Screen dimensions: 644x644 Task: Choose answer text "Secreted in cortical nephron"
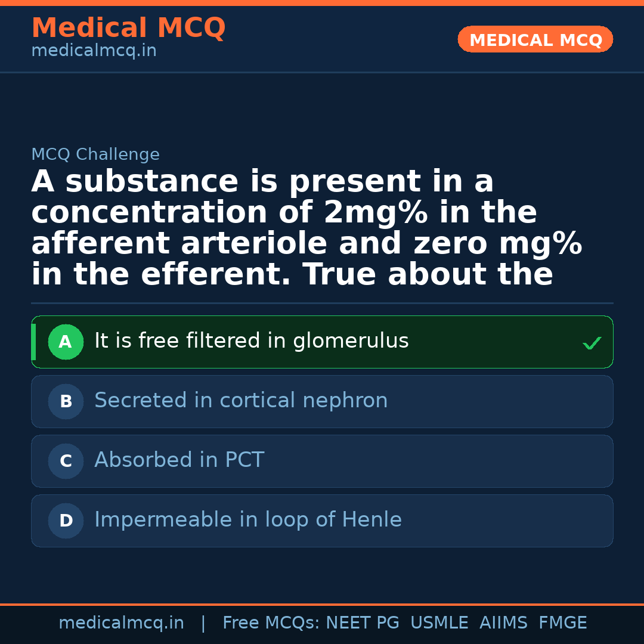click(x=241, y=401)
